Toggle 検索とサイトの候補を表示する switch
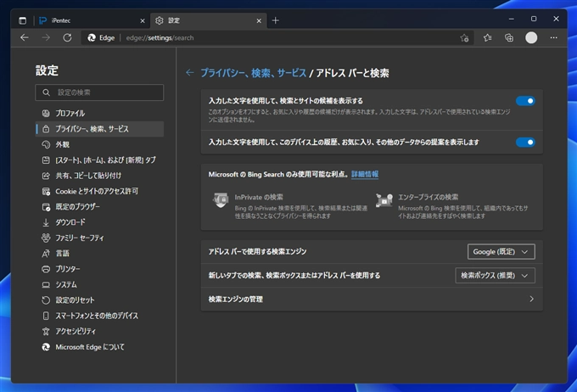 tap(525, 101)
